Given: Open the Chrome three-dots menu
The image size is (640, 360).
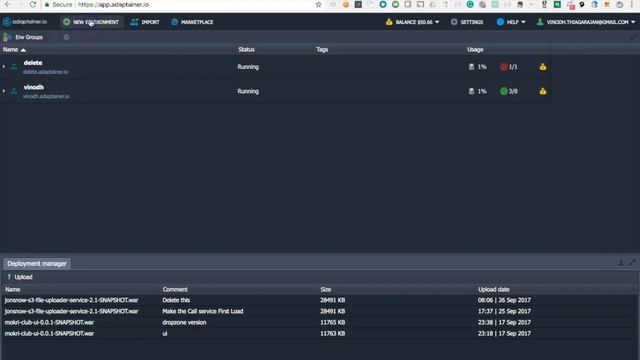Looking at the screenshot, I should point(632,4).
